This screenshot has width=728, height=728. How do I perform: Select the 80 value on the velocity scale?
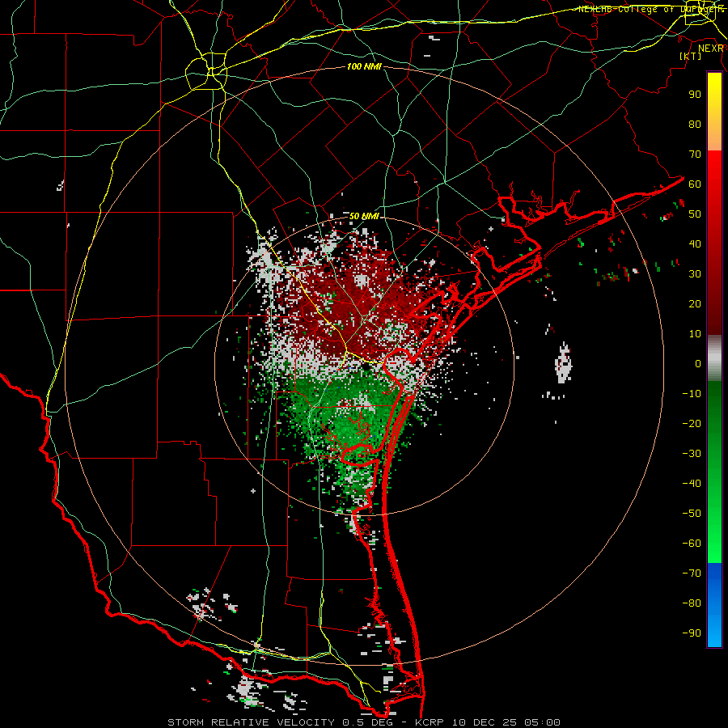click(x=695, y=124)
